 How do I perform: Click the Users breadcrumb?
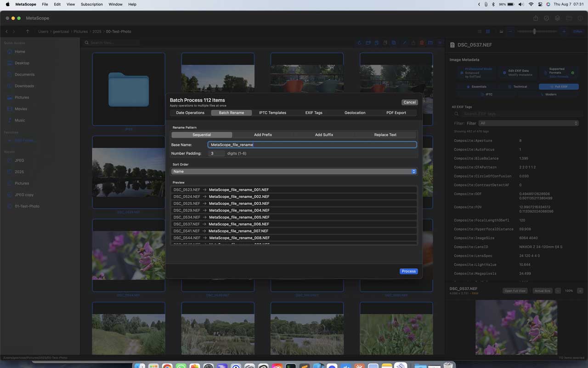click(43, 31)
